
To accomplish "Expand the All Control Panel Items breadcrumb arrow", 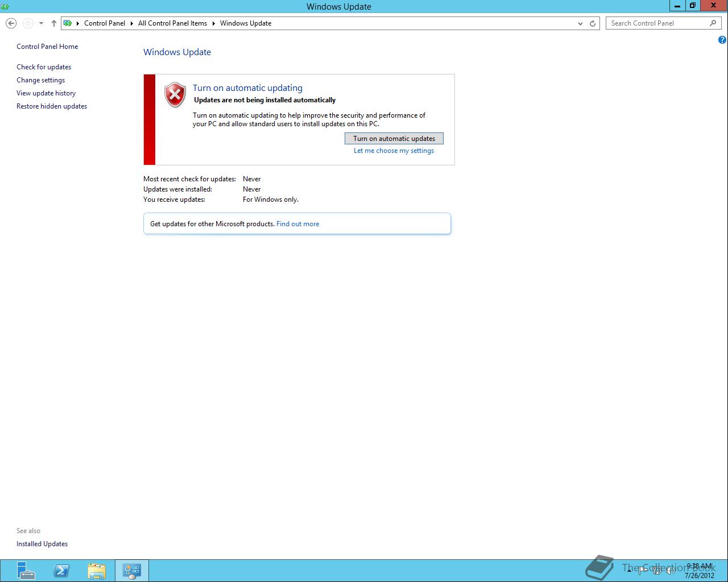I will point(214,23).
